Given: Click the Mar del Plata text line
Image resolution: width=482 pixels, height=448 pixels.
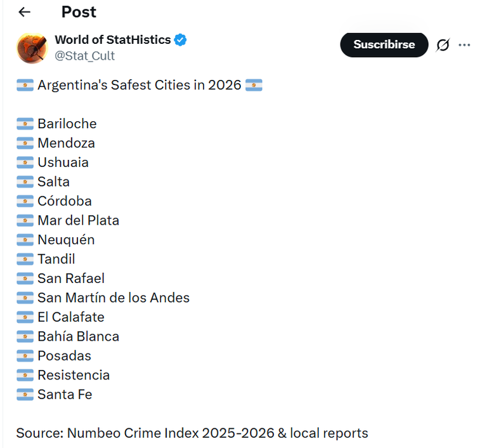Looking at the screenshot, I should click(x=79, y=220).
